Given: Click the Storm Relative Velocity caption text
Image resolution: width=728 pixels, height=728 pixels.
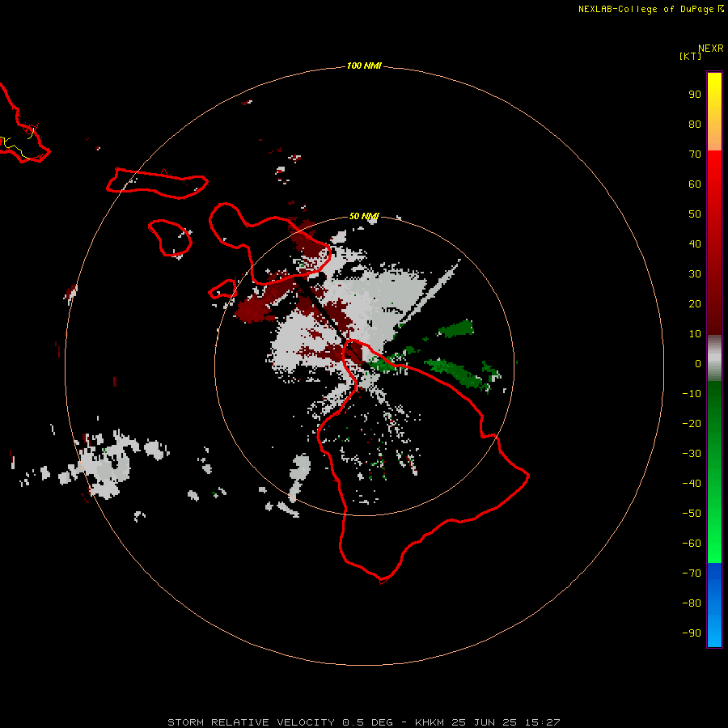Looking at the screenshot, I should [364, 722].
